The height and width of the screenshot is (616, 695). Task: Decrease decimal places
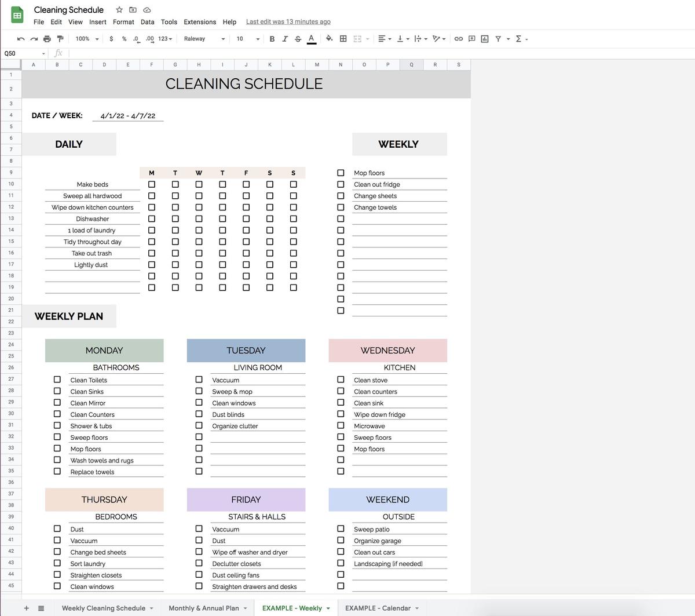136,39
